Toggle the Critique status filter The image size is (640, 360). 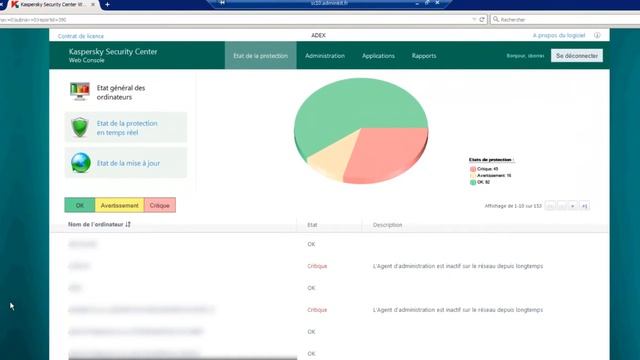pos(160,205)
